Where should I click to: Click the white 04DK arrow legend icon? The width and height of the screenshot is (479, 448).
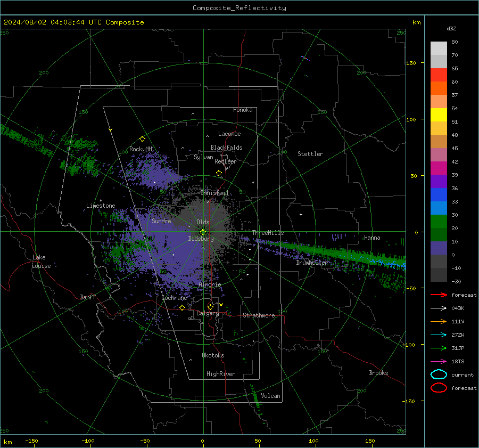coord(439,308)
